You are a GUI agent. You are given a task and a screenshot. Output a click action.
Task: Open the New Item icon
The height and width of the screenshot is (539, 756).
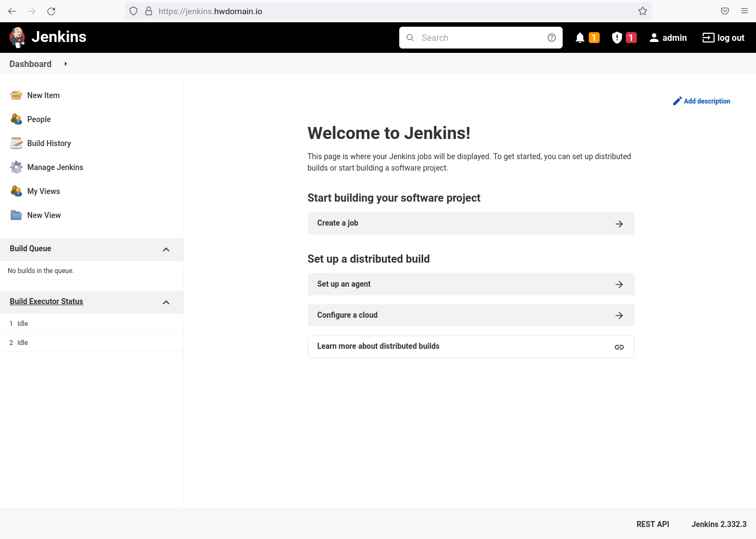pos(16,95)
